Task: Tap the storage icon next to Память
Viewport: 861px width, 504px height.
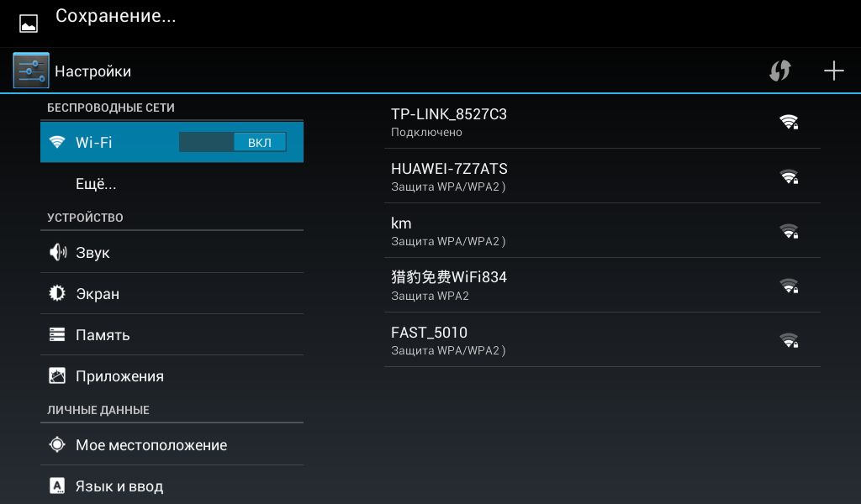Action: click(57, 334)
